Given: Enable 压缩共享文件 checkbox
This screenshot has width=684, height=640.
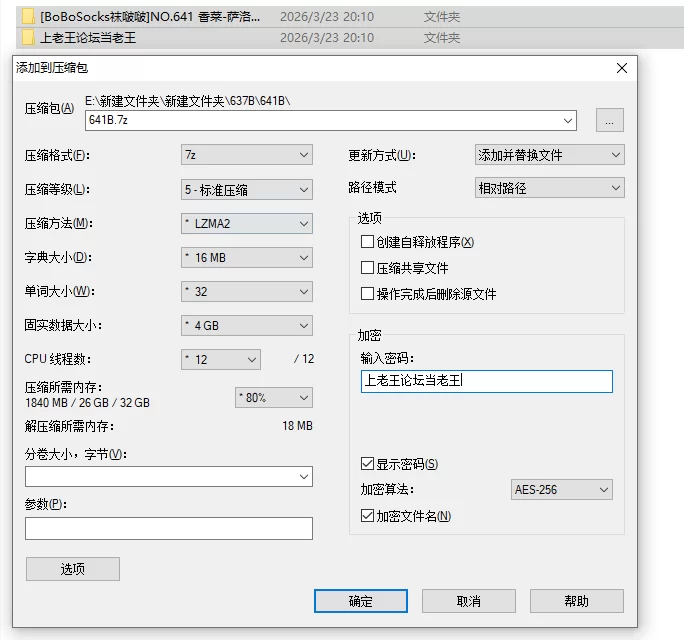Looking at the screenshot, I should click(367, 267).
